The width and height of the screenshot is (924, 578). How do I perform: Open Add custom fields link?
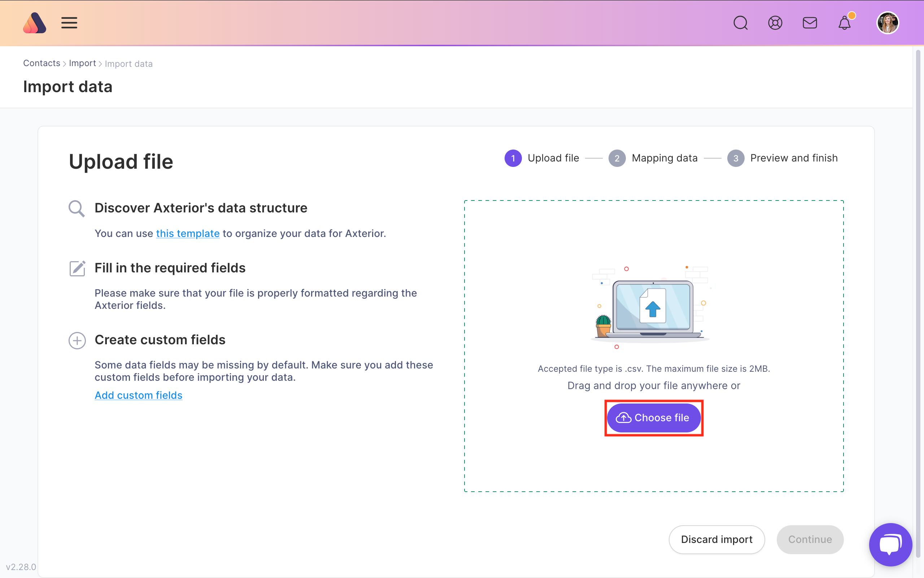tap(139, 395)
